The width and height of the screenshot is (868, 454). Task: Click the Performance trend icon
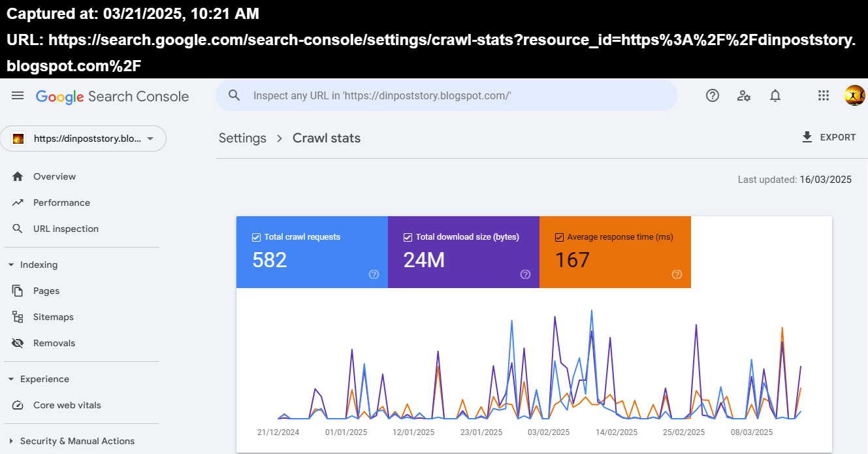pos(18,203)
